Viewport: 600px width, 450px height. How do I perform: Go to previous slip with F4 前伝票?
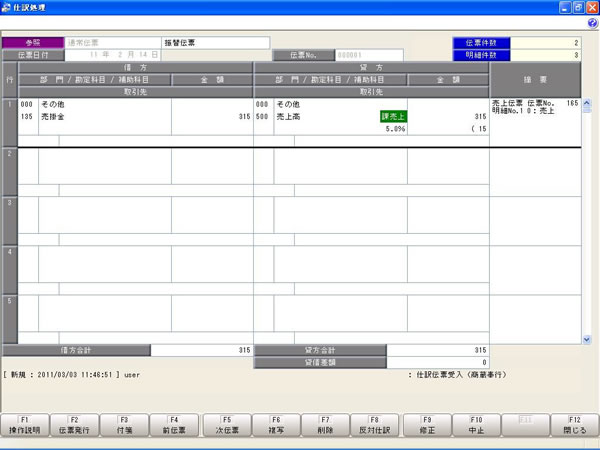point(174,425)
